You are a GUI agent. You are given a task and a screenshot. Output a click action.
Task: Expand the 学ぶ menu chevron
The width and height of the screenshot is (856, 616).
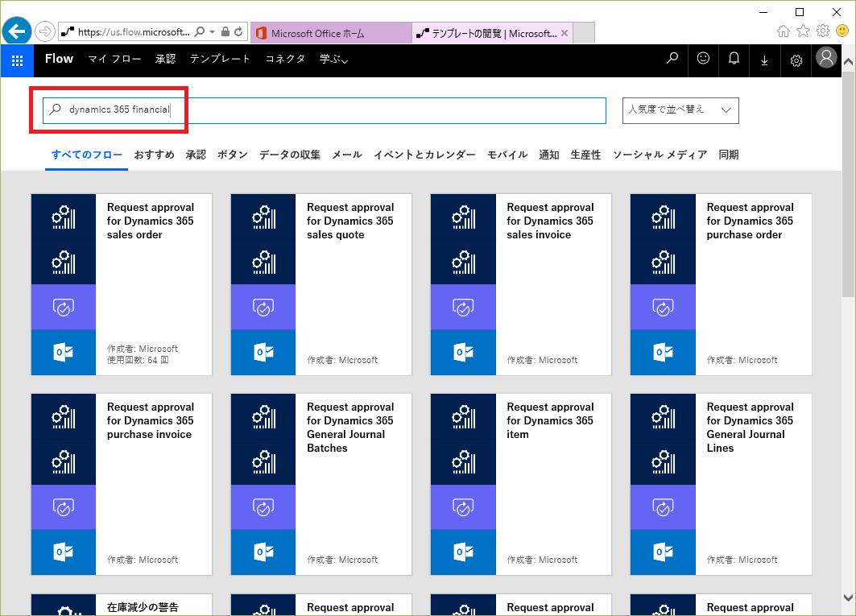[x=345, y=60]
